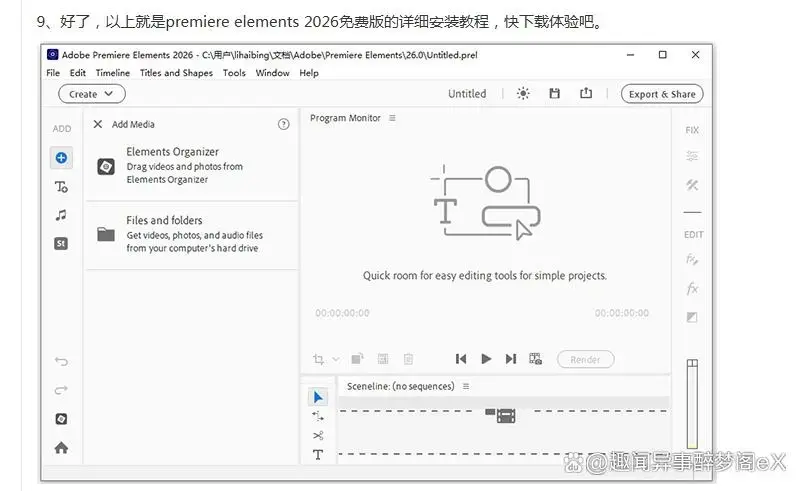This screenshot has width=802, height=491.
Task: Open the Create dropdown
Action: [92, 94]
